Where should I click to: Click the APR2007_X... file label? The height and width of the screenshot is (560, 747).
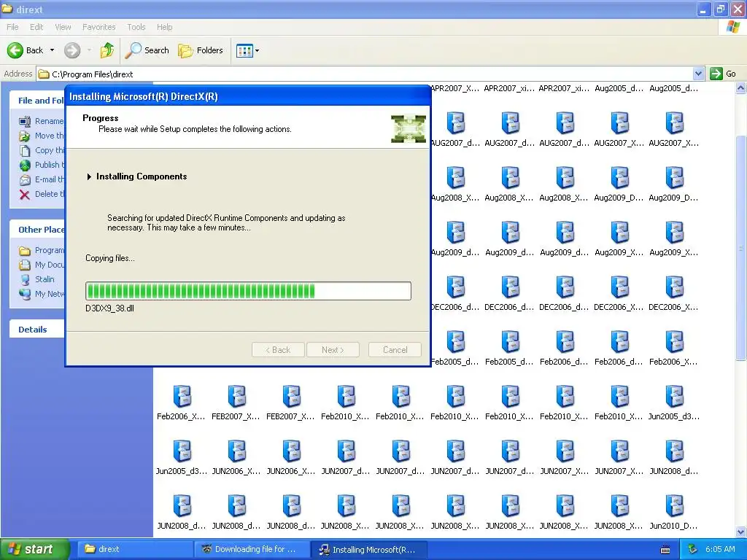pyautogui.click(x=455, y=88)
